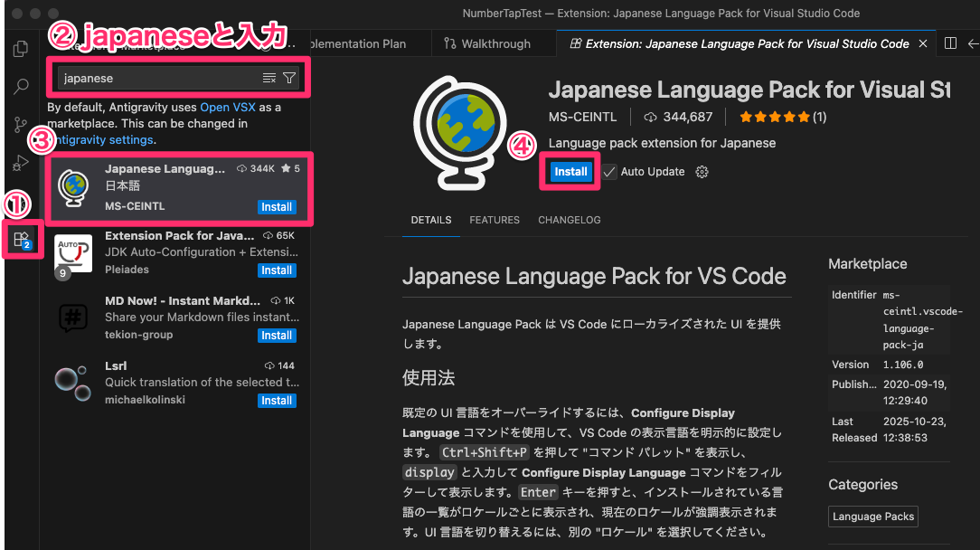Install the Lsrl extension

[x=277, y=401]
